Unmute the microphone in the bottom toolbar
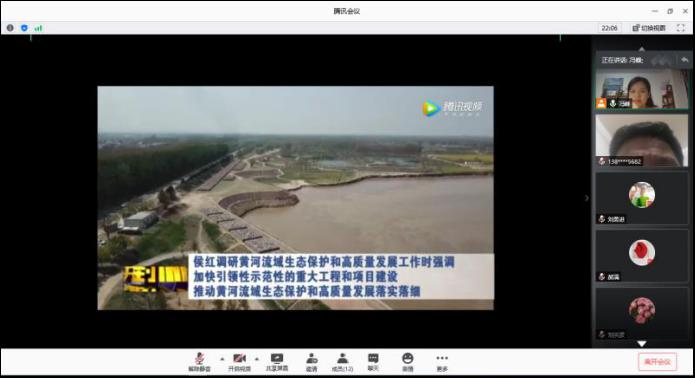Image resolution: width=695 pixels, height=378 pixels. pyautogui.click(x=199, y=362)
